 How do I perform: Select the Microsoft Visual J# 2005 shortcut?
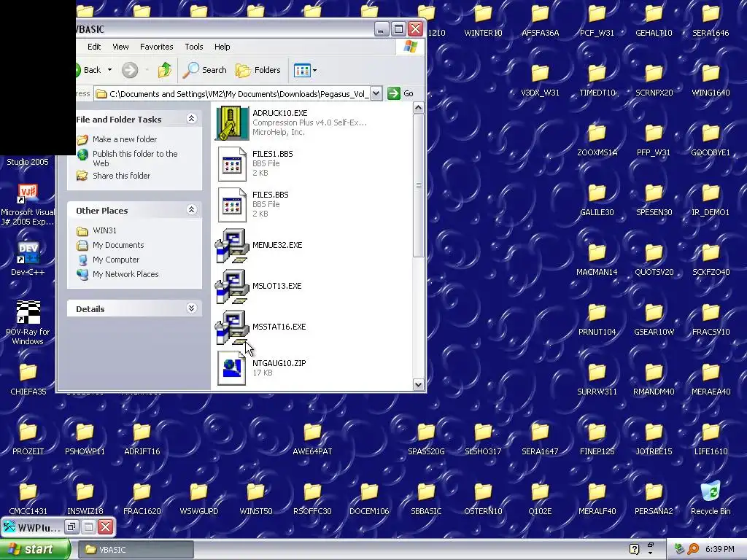(28, 205)
